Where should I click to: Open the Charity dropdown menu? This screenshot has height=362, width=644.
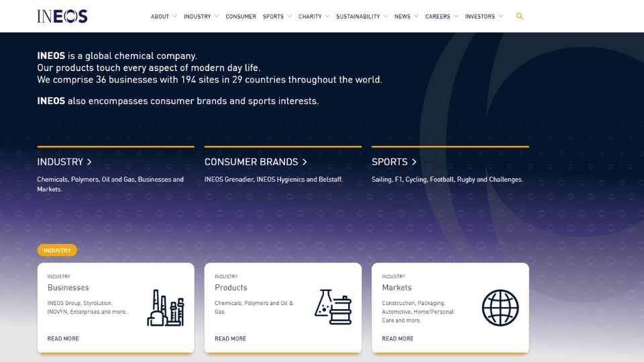tap(314, 16)
